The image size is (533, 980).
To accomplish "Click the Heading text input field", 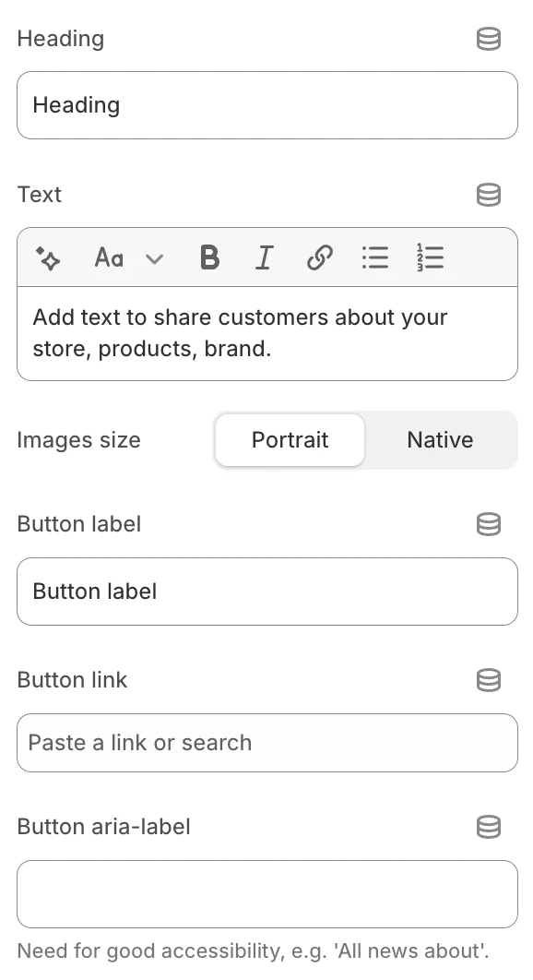I will pyautogui.click(x=267, y=105).
